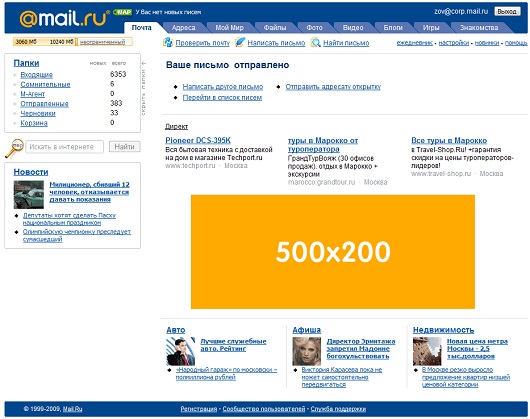This screenshot has height=419, width=530.
Task: Collapse the folders panel with the arrow
Action: (x=144, y=63)
